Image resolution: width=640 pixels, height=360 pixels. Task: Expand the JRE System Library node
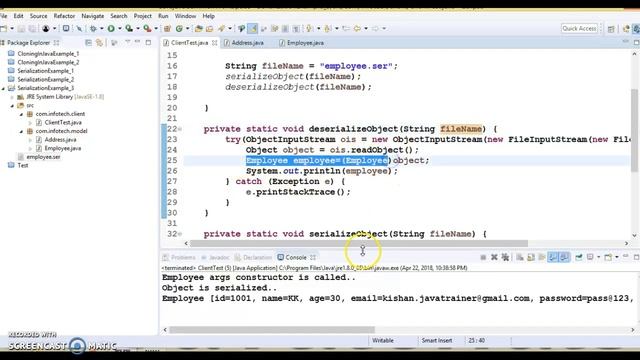coord(13,97)
